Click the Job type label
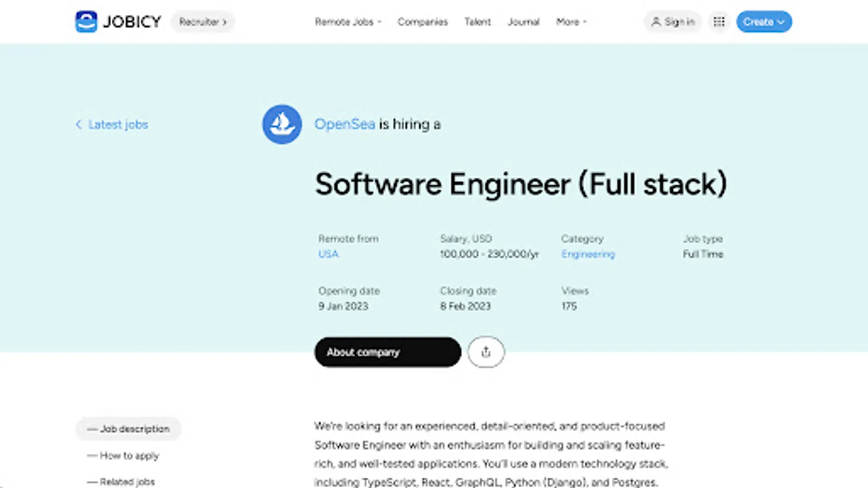Viewport: 868px width, 488px height. [x=703, y=239]
